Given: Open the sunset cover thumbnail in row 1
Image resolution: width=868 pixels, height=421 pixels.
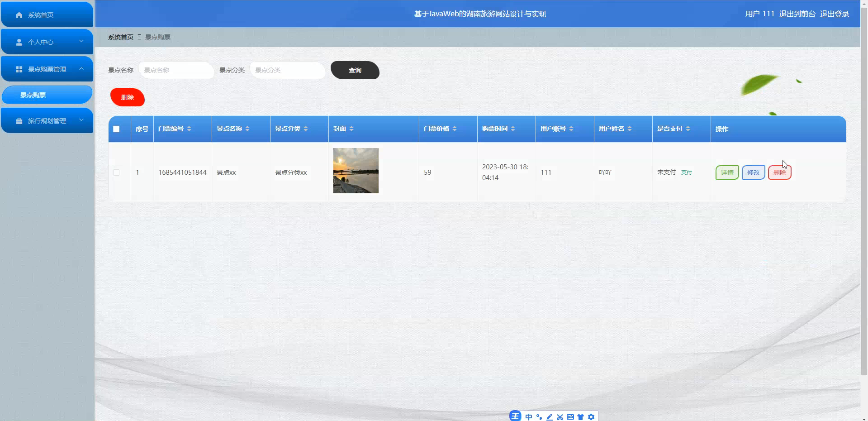Looking at the screenshot, I should tap(356, 171).
